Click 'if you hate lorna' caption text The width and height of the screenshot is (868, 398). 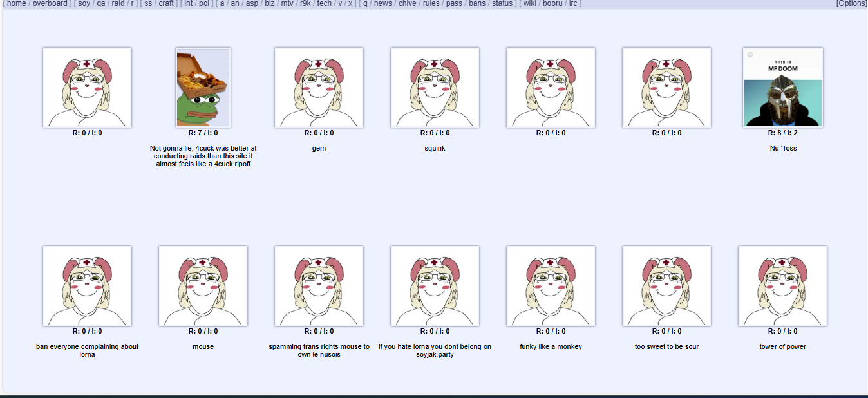coord(435,350)
